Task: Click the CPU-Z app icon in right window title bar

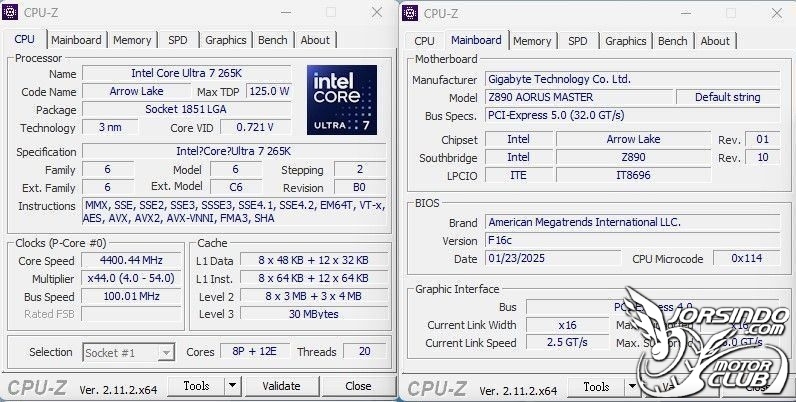Action: [x=410, y=13]
